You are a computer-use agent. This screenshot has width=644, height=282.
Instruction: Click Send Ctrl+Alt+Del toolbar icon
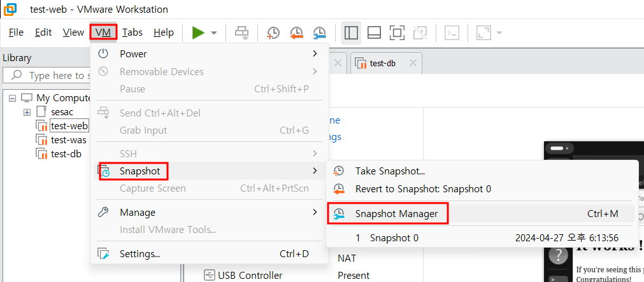pos(241,33)
